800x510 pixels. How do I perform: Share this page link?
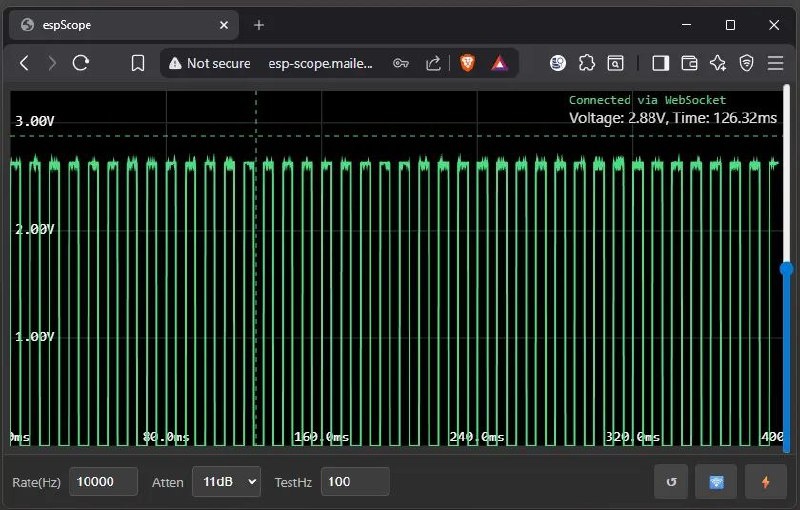[x=433, y=63]
